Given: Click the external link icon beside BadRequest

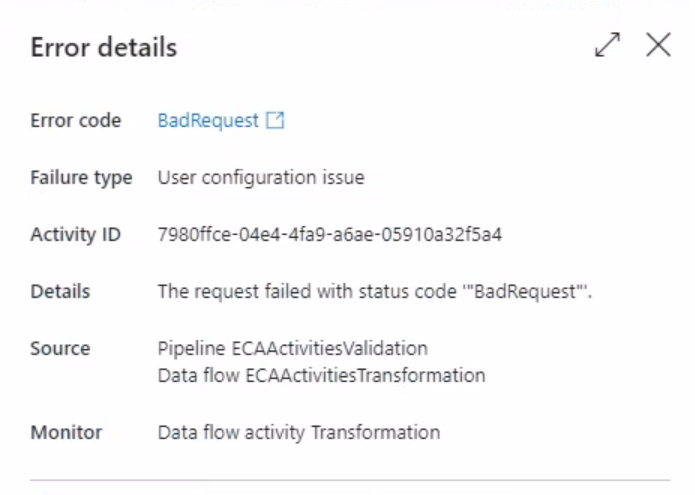Looking at the screenshot, I should [x=275, y=121].
